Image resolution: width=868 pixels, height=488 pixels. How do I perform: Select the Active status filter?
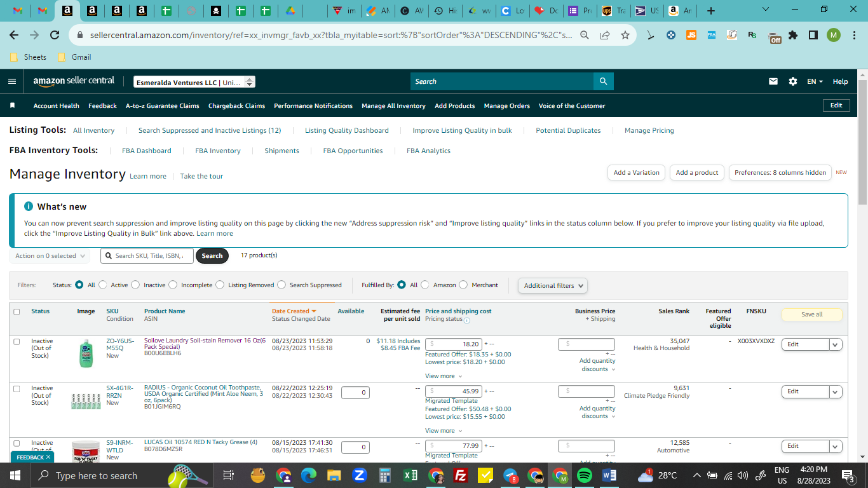pos(104,285)
